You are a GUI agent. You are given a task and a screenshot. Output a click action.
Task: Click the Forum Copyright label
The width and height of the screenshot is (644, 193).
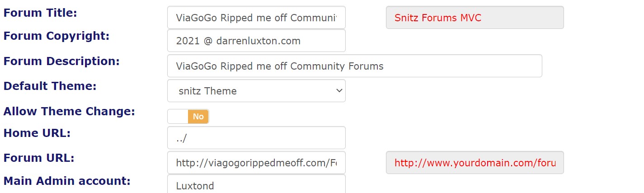click(x=56, y=36)
